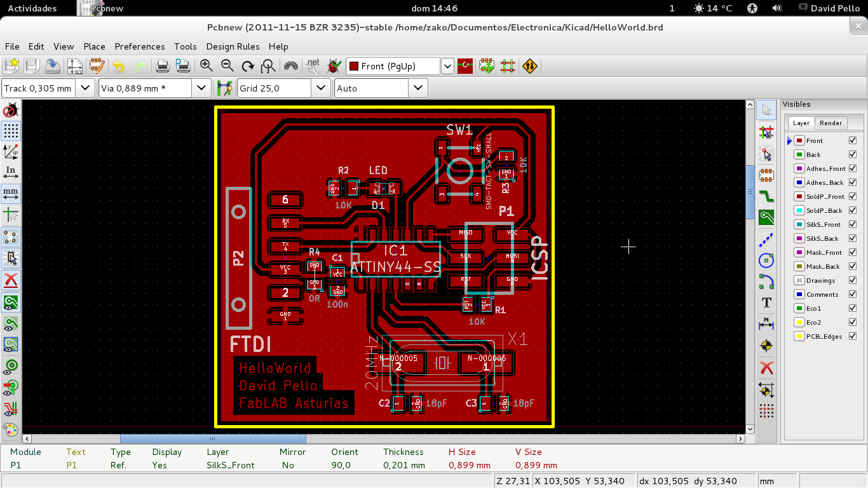Viewport: 868px width, 488px height.
Task: Open the Via size dropdown
Action: 201,88
